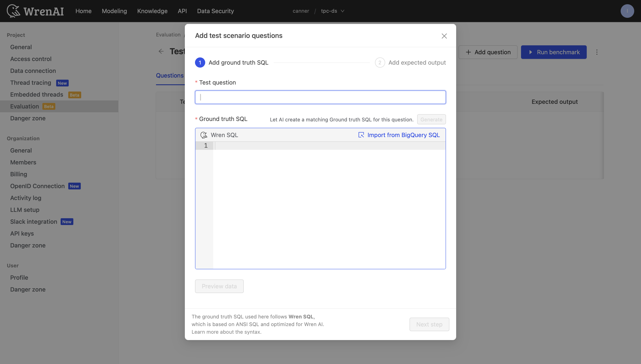
Task: Open Slack integration settings
Action: pyautogui.click(x=33, y=221)
